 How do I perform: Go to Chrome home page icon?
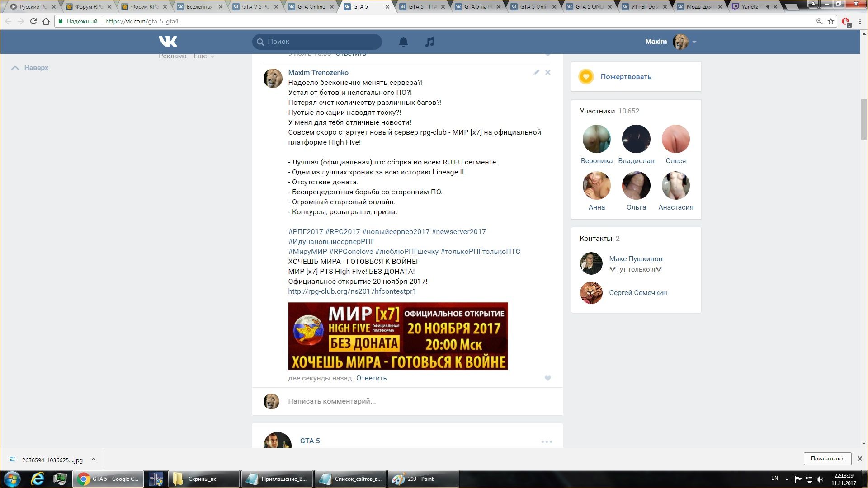(46, 21)
